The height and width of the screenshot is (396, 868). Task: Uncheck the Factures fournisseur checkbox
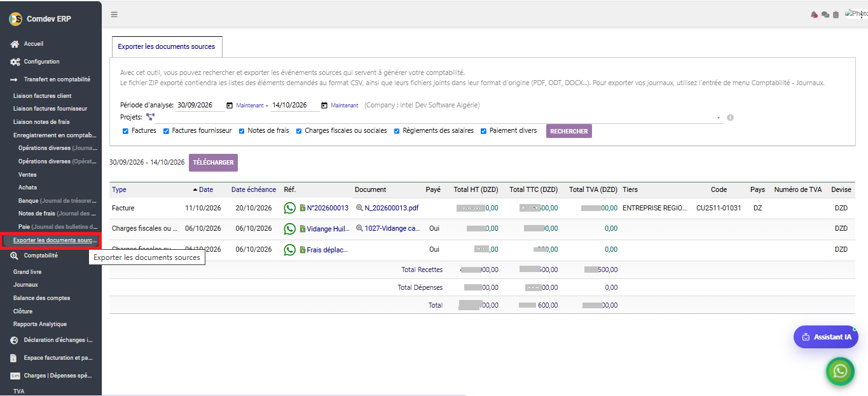coord(167,131)
